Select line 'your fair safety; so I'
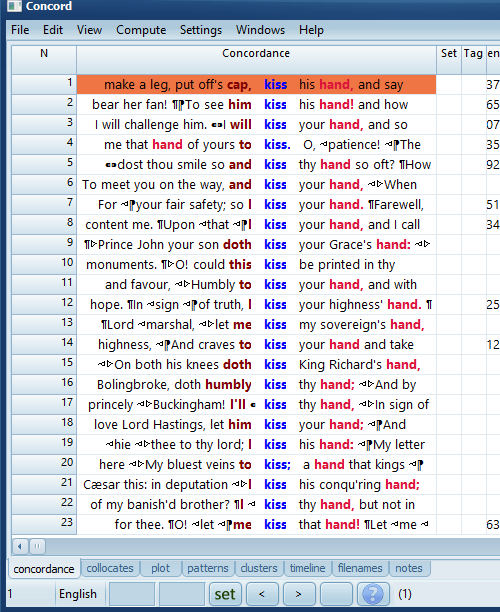 [256, 205]
